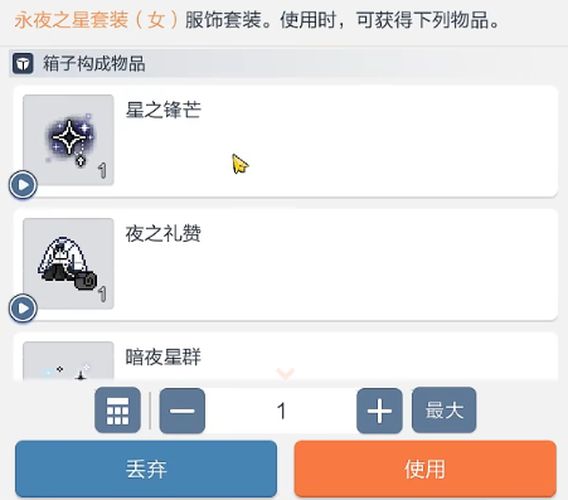Preview 夜之礼赞 with its play button
Image resolution: width=568 pixels, height=500 pixels.
tap(23, 308)
